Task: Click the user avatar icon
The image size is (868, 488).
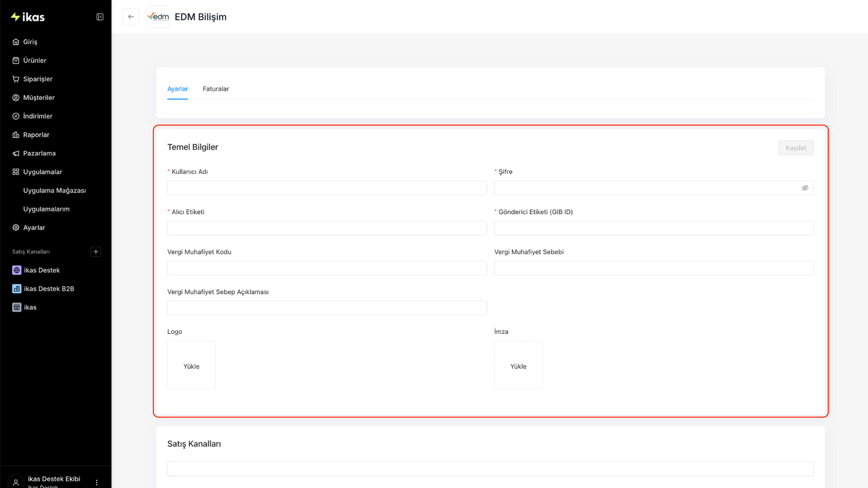Action: pos(16,482)
